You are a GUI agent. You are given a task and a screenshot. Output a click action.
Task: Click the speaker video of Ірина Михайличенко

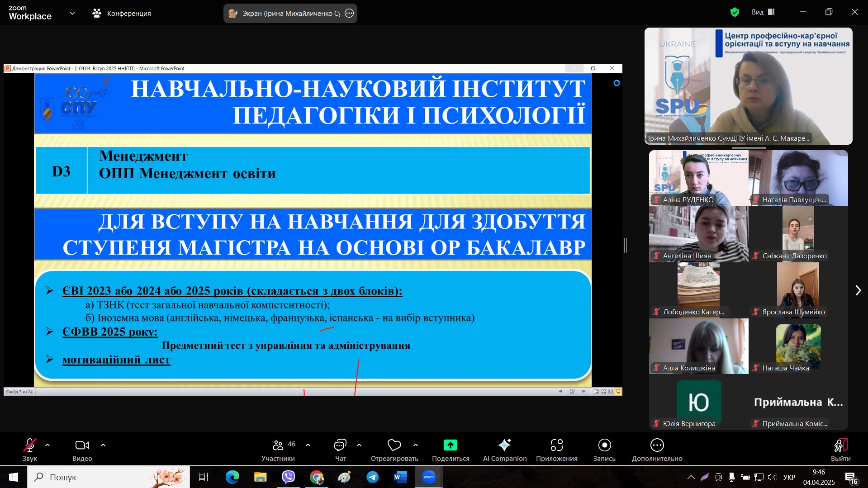pos(749,86)
